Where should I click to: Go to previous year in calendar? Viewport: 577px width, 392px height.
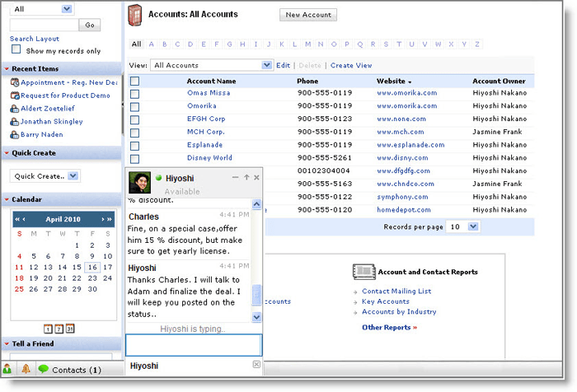tap(17, 219)
